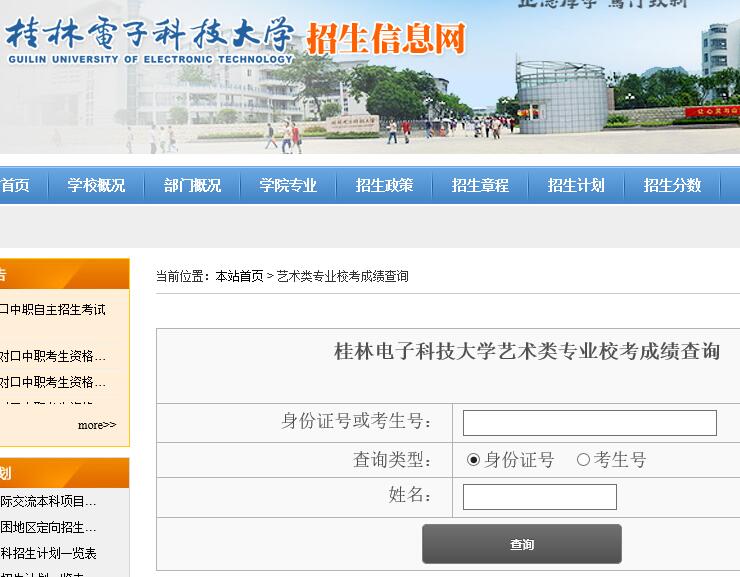Focus the 身份证号或考生号 input field
This screenshot has width=740, height=577.
pos(589,423)
